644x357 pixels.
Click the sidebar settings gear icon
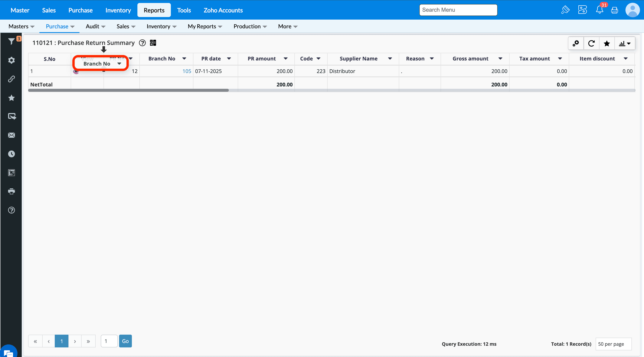pos(11,60)
